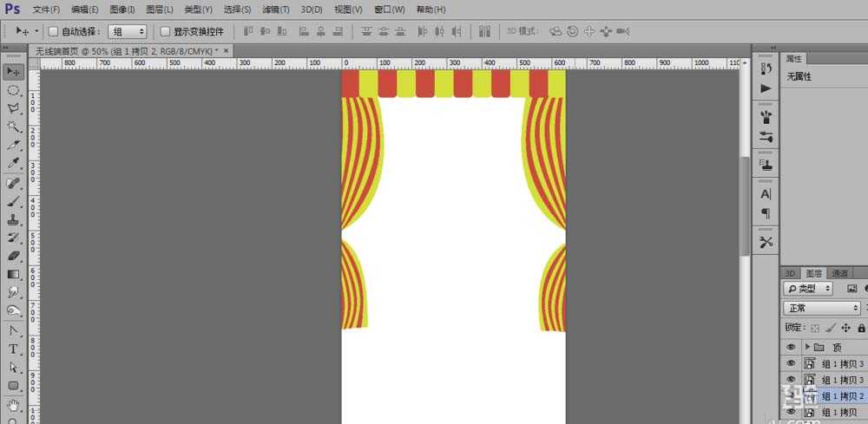Open the 正常 blend mode dropdown
868x424 pixels.
[821, 308]
